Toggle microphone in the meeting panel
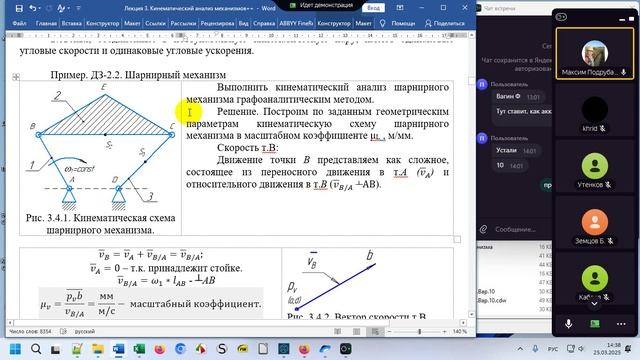Screen dimensions: 640x360 [x=568, y=324]
